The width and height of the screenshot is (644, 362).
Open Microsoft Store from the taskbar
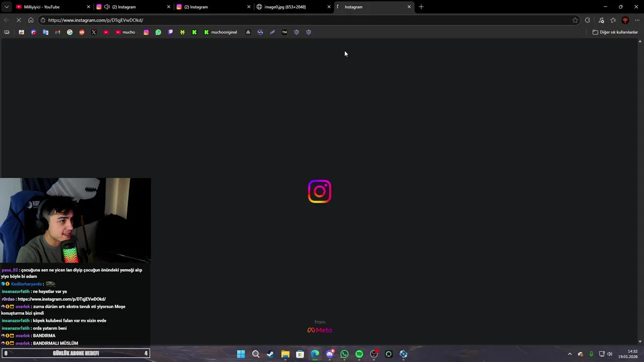300,354
